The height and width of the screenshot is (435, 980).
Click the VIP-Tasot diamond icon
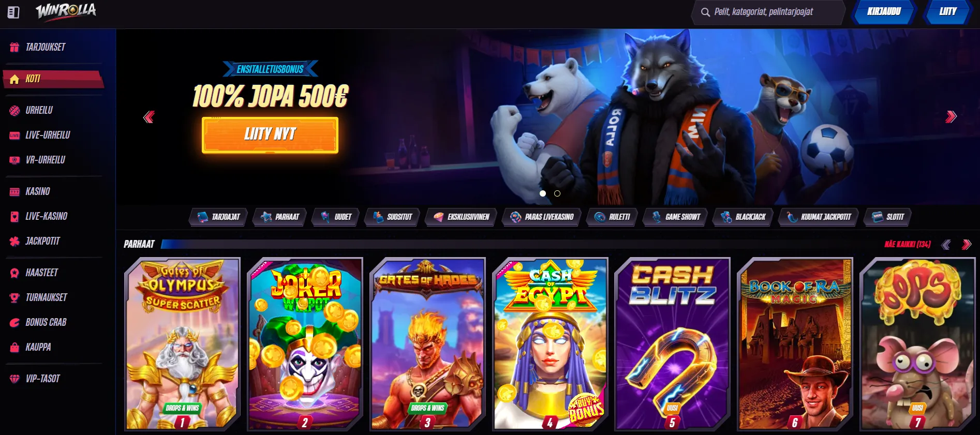pos(14,379)
